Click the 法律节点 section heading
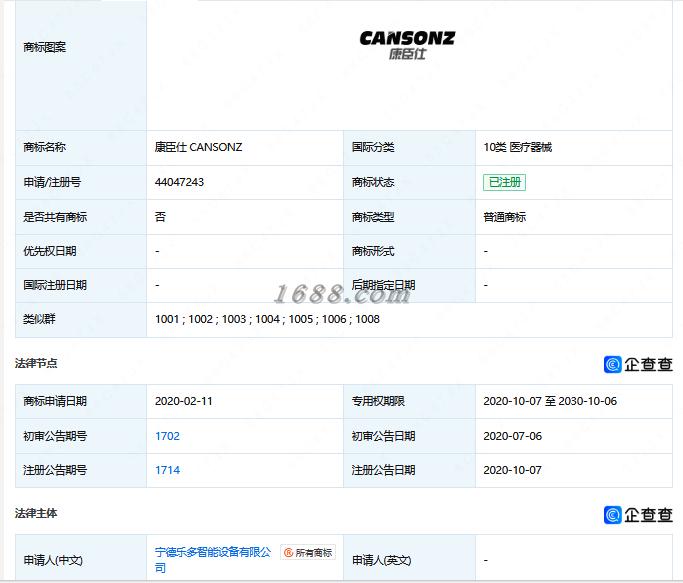Viewport: 683px width, 583px height. [x=36, y=363]
